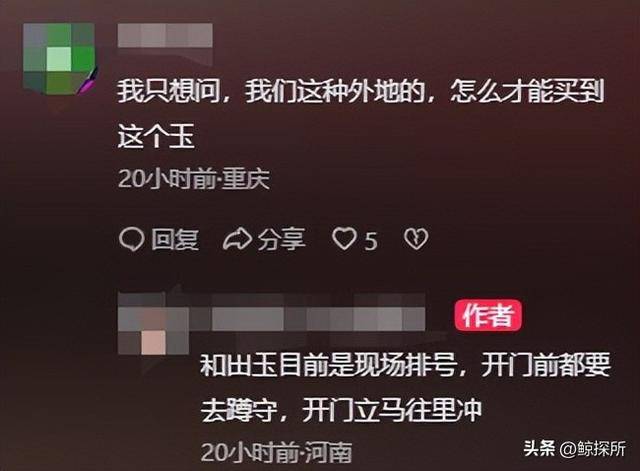
Task: Open the first commenter's blurred username
Action: [165, 36]
